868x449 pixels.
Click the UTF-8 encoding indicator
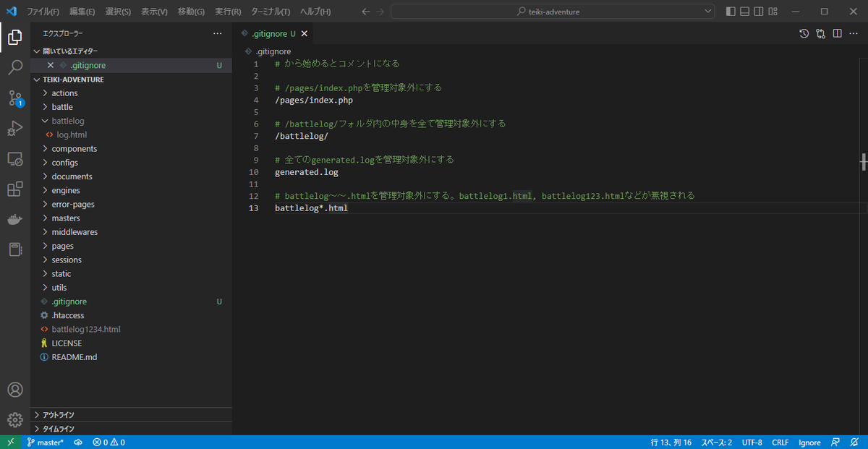pyautogui.click(x=752, y=442)
